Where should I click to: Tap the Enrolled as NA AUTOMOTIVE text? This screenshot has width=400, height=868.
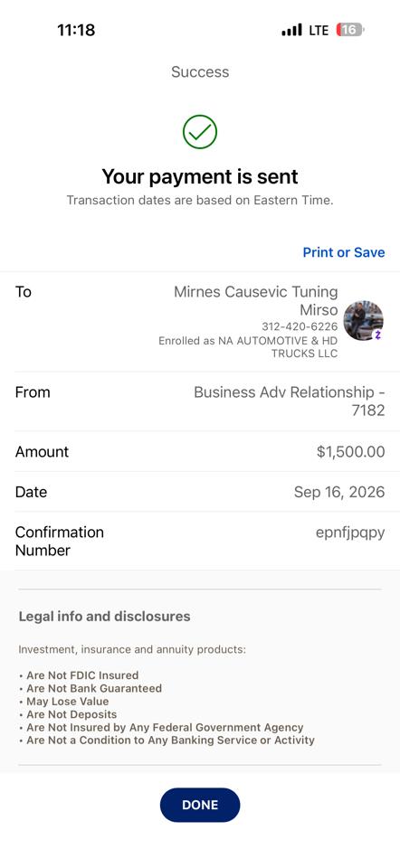click(248, 347)
